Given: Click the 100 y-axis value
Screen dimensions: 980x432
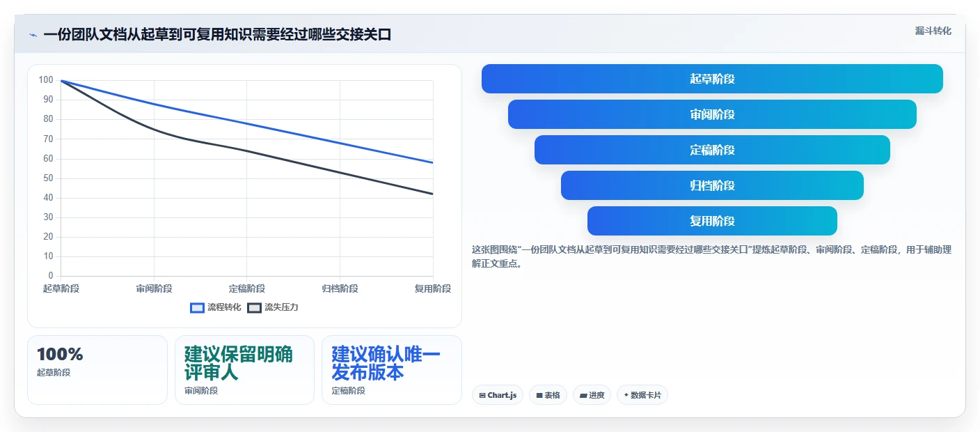Looking at the screenshot, I should coord(46,80).
